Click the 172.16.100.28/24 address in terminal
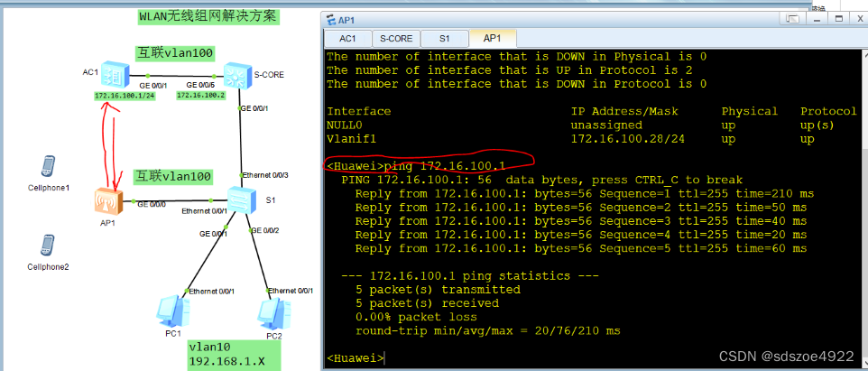This screenshot has height=371, width=868. click(x=628, y=139)
